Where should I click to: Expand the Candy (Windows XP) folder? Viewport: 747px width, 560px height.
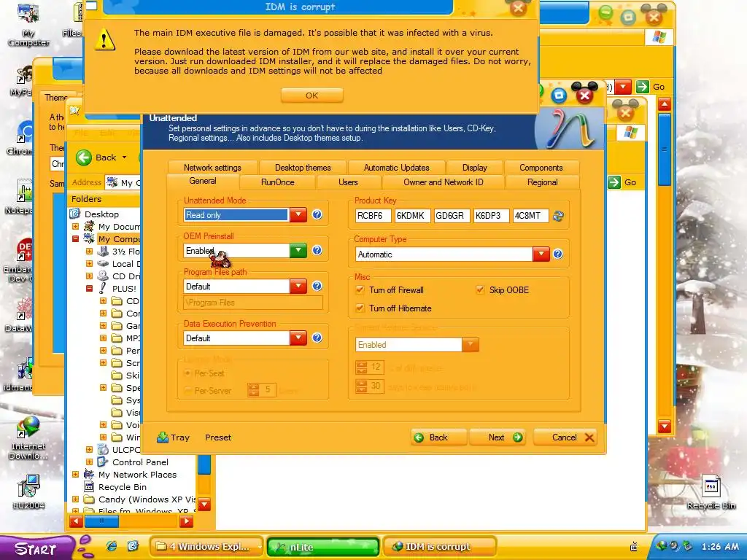pyautogui.click(x=75, y=499)
